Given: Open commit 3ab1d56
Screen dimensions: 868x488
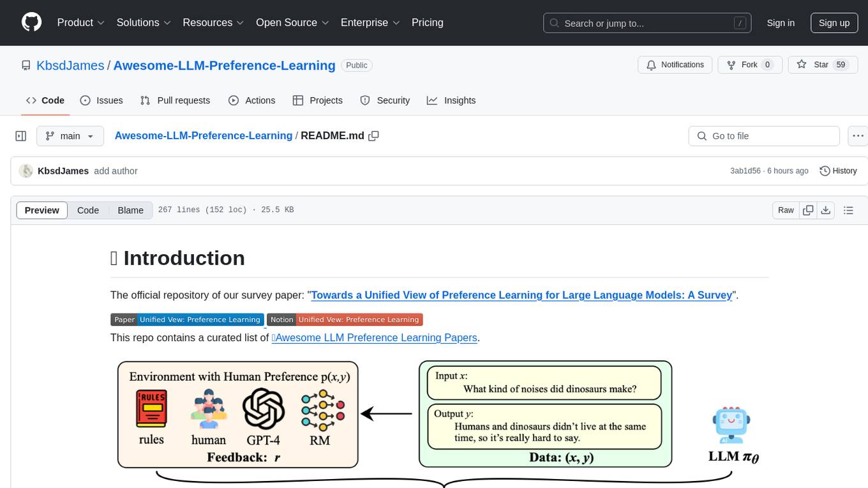Looking at the screenshot, I should coord(745,171).
